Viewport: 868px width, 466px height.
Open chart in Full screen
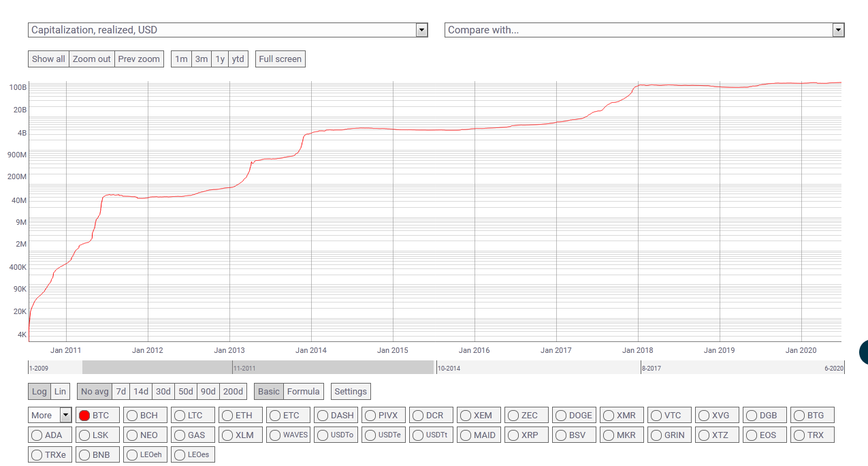(x=280, y=59)
